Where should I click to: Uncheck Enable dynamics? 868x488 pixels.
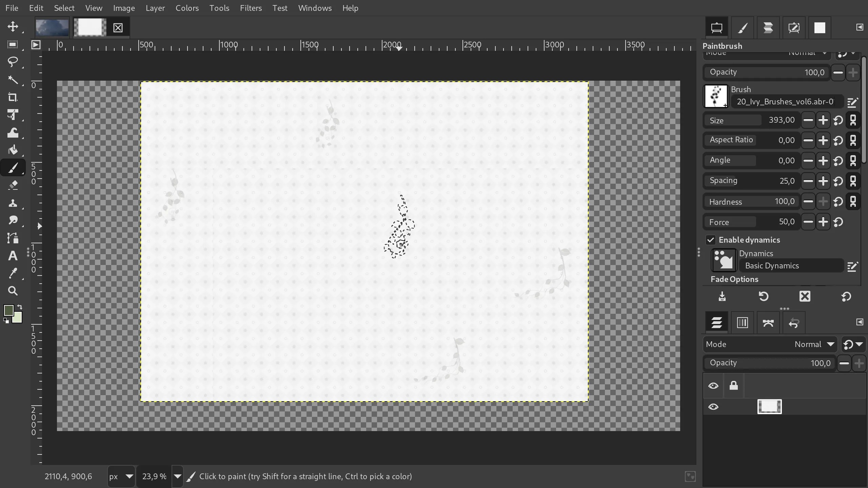pyautogui.click(x=711, y=240)
